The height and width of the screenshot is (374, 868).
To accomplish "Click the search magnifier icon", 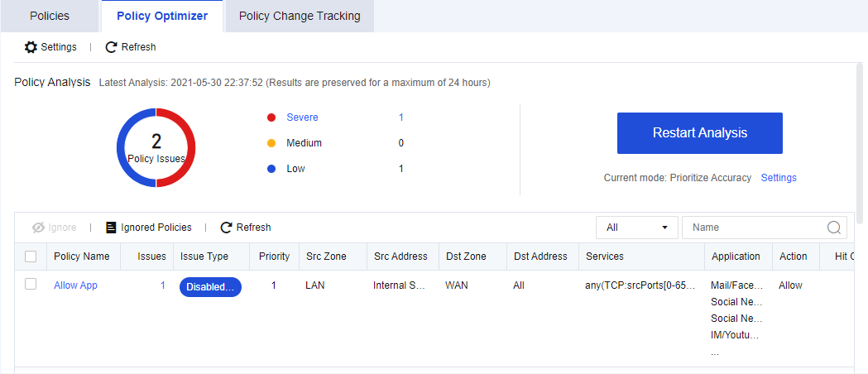I will 834,228.
